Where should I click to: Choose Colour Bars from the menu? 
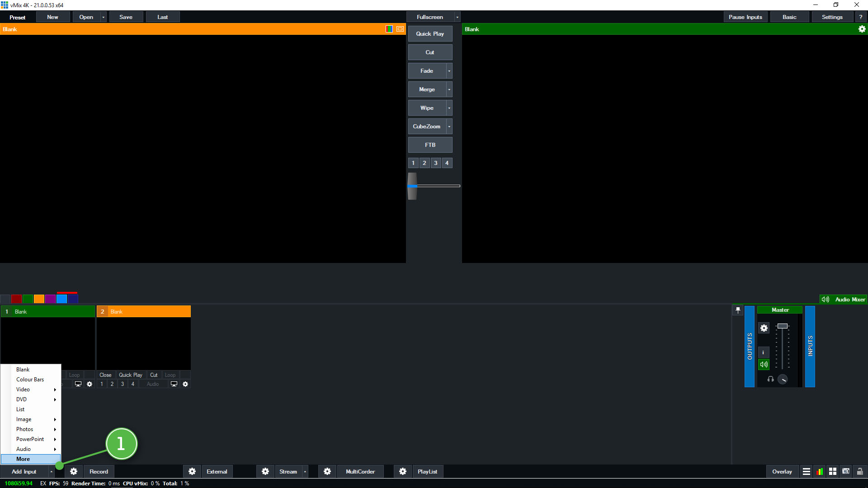[31, 380]
